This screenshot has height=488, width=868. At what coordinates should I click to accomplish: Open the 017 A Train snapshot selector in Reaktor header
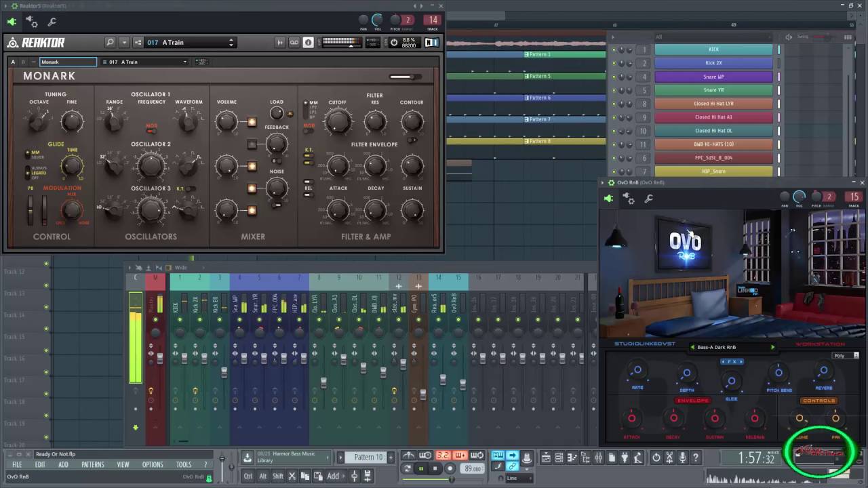point(191,42)
